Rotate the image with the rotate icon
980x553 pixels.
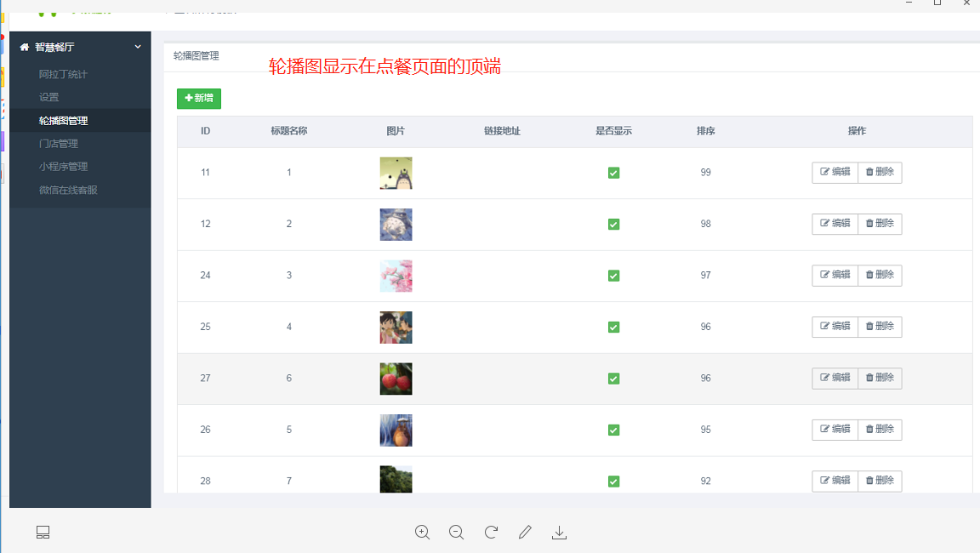tap(491, 533)
